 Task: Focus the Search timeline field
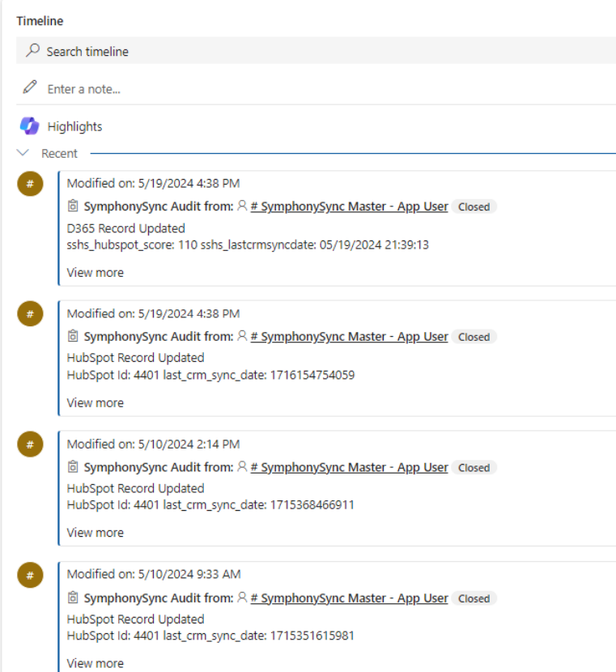316,50
